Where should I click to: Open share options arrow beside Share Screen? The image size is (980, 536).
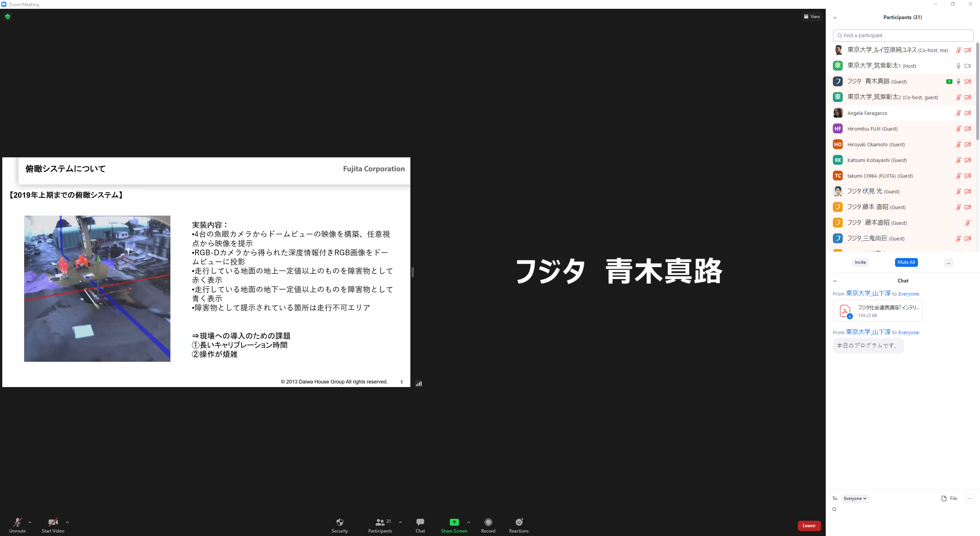[x=469, y=522]
